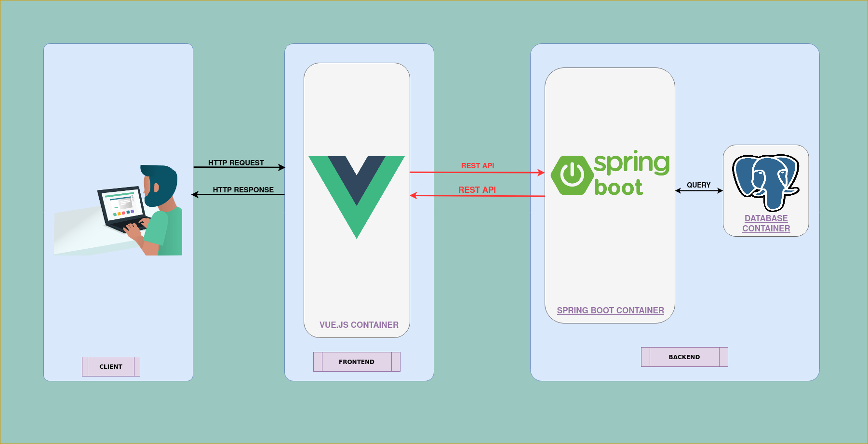868x444 pixels.
Task: Select the QUERY double-headed arrow
Action: [699, 190]
